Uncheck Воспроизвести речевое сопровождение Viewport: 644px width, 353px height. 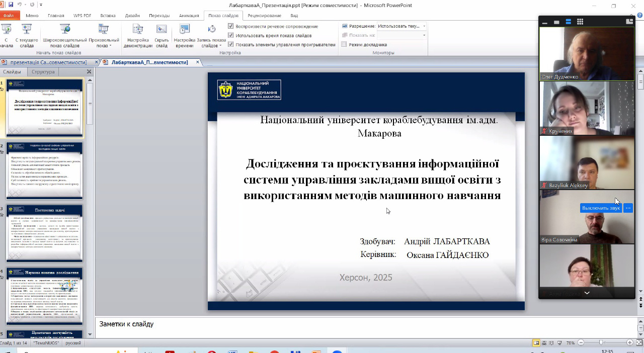pos(231,26)
